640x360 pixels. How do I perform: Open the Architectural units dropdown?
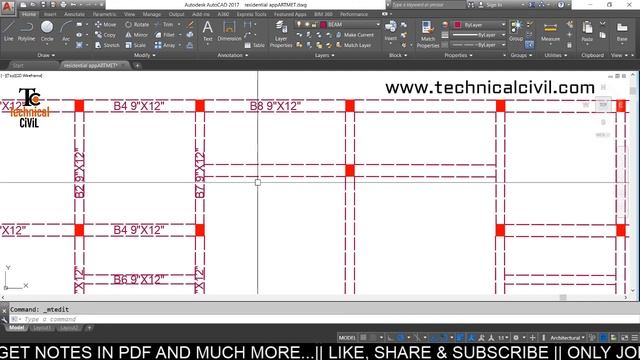pos(567,338)
